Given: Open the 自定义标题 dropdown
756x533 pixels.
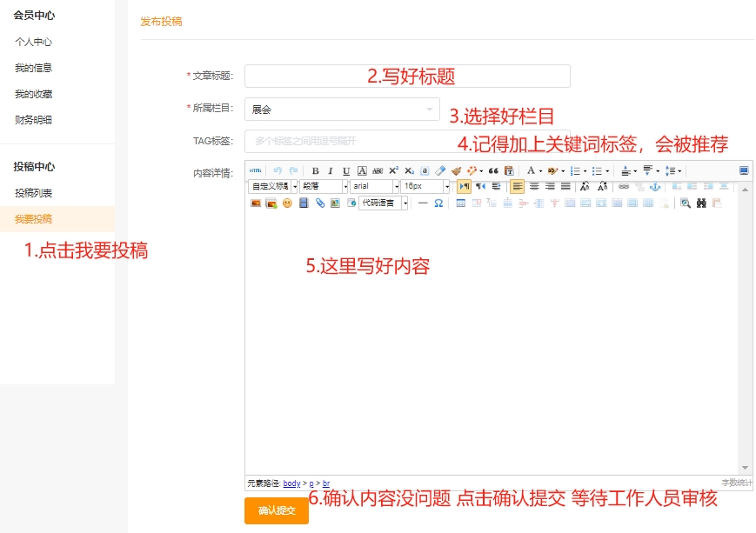Looking at the screenshot, I should (273, 186).
